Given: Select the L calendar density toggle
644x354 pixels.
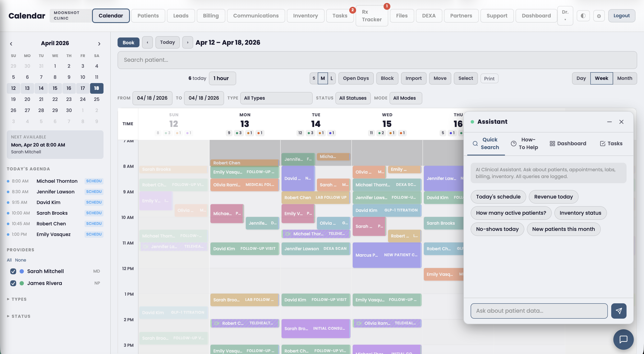Looking at the screenshot, I should coord(331,78).
